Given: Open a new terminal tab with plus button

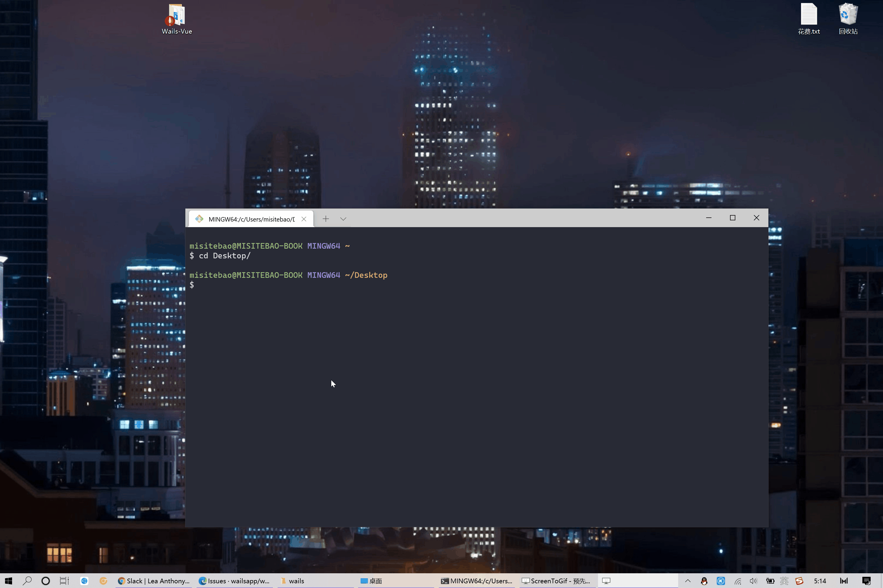Looking at the screenshot, I should pyautogui.click(x=326, y=219).
